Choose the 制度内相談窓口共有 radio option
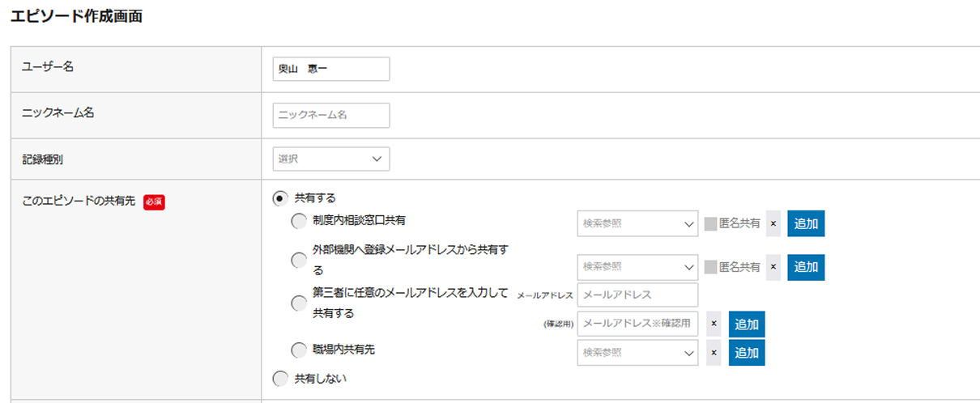 pyautogui.click(x=299, y=220)
